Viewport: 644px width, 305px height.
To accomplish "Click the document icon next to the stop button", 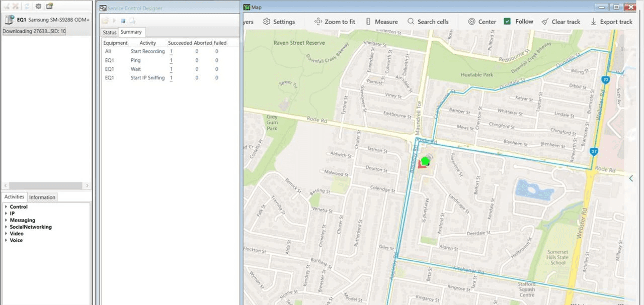I will [132, 21].
